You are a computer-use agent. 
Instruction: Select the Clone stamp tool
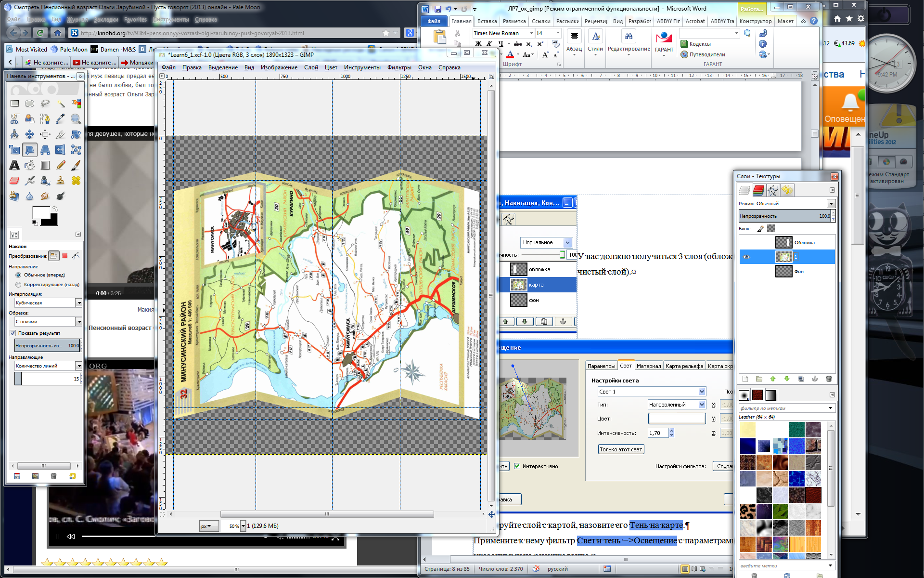pyautogui.click(x=61, y=181)
